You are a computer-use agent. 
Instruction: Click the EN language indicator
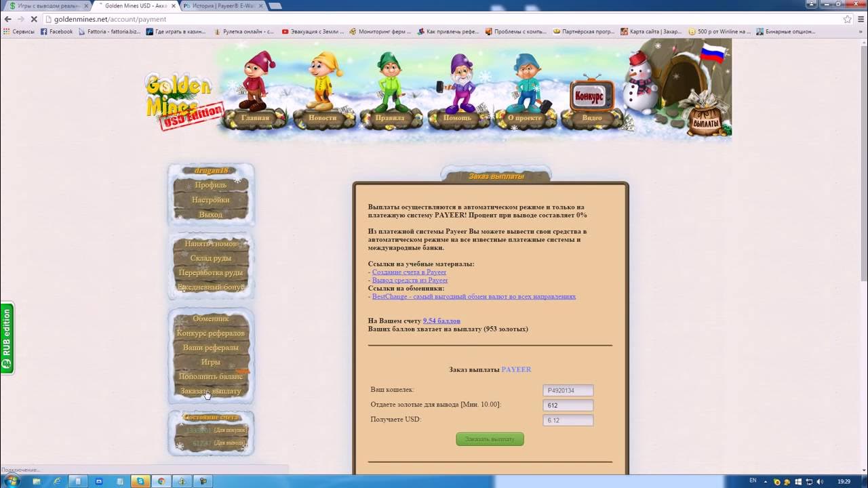753,481
